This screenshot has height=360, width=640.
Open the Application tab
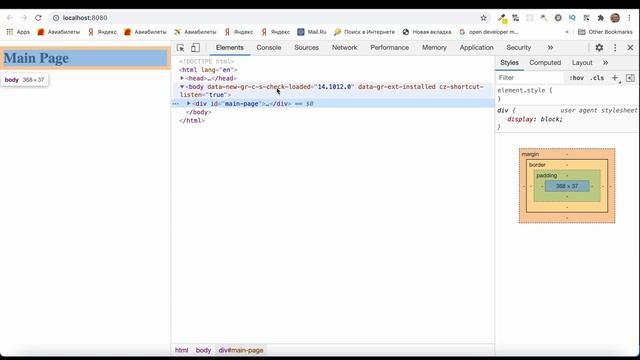click(x=476, y=47)
